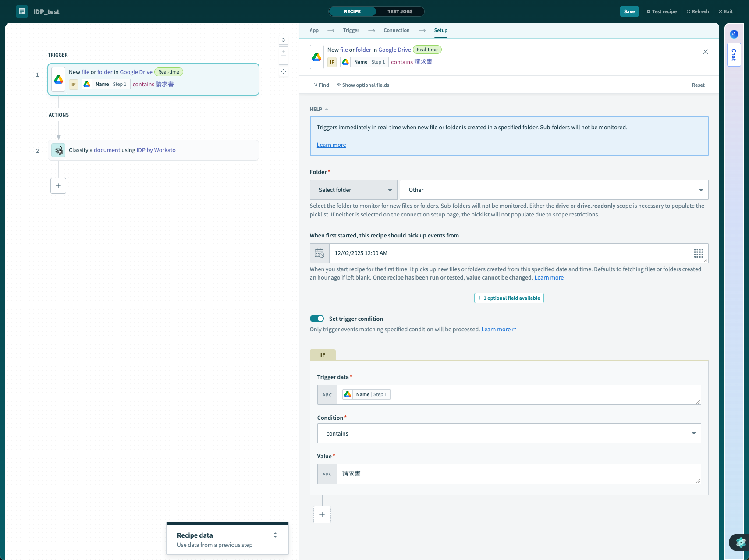
Task: Click the blue assistant icon above Chat
Action: [734, 34]
